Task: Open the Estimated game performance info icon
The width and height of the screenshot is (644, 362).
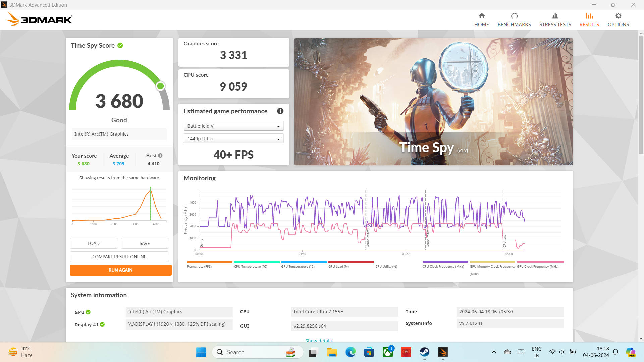Action: (x=280, y=111)
